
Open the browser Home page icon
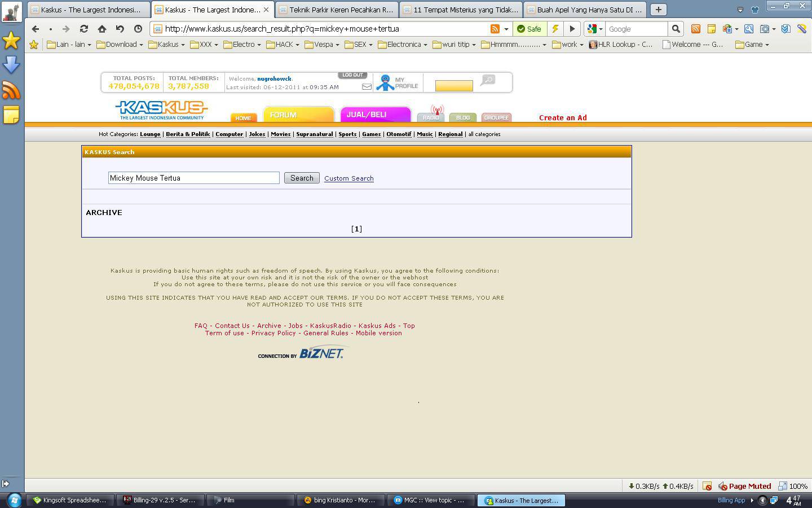pyautogui.click(x=102, y=29)
